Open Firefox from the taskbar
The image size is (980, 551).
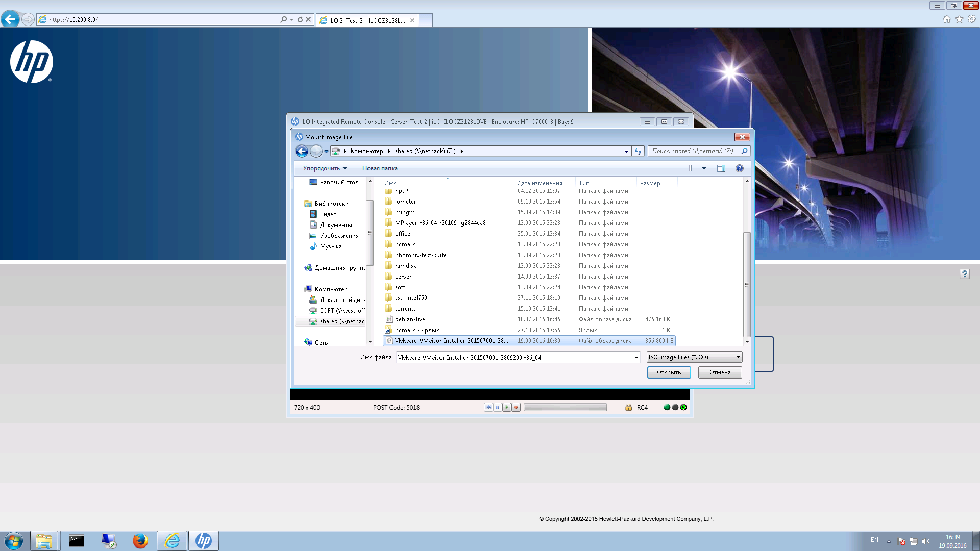(140, 541)
